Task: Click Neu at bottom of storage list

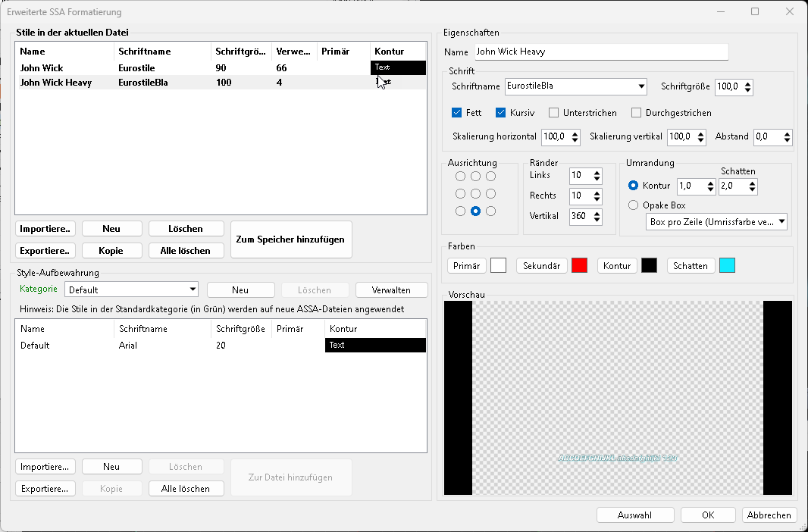Action: tap(111, 467)
